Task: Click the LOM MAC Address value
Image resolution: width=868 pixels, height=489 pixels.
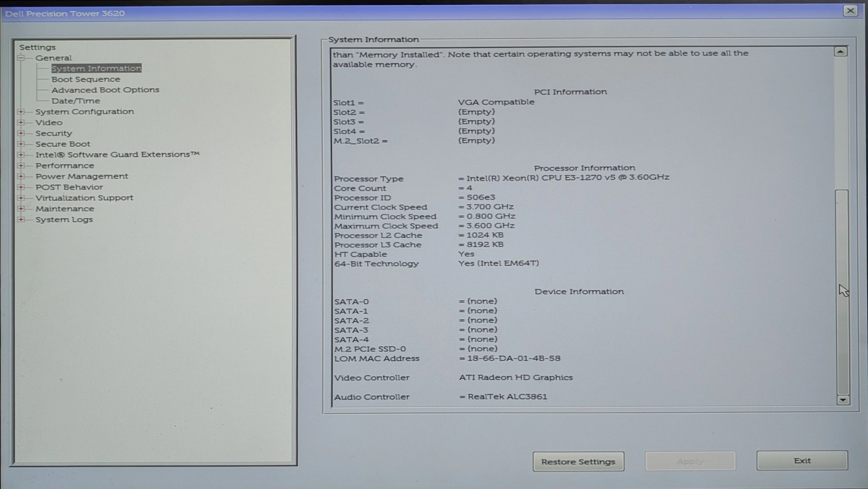Action: click(x=514, y=358)
